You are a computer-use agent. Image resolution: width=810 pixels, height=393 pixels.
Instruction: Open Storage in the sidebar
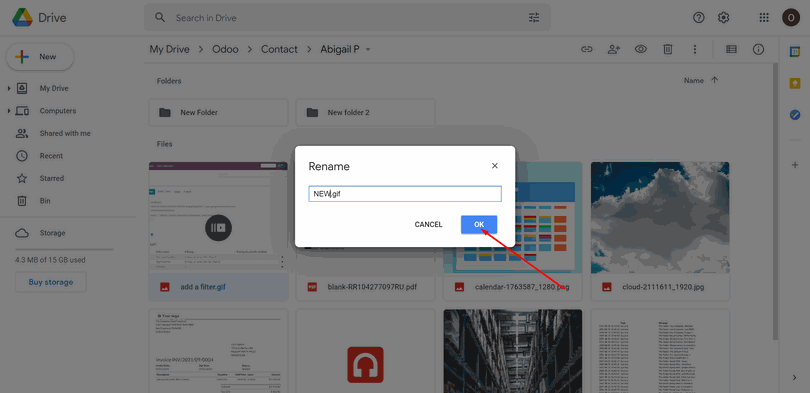point(53,233)
